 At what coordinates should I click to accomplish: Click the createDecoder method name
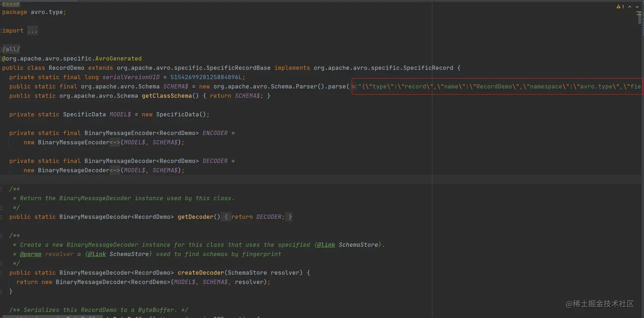click(201, 272)
